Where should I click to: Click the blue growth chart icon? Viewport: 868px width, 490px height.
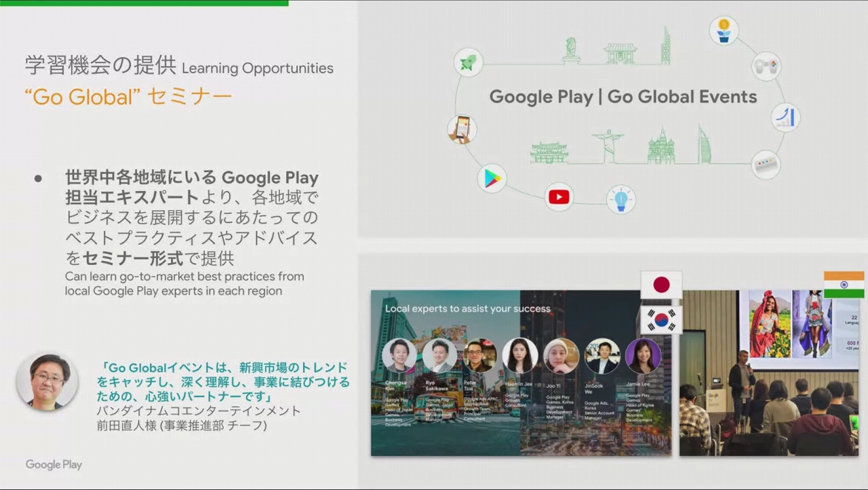click(785, 117)
